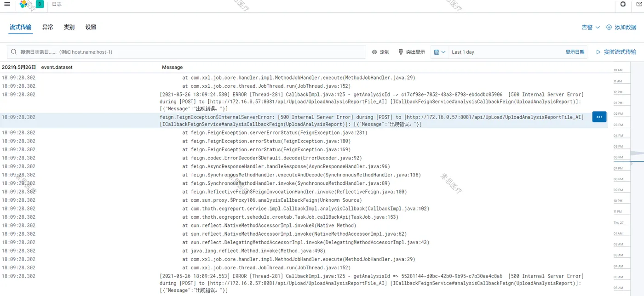
Task: Click the magnifier icon in search bar
Action: click(x=14, y=52)
